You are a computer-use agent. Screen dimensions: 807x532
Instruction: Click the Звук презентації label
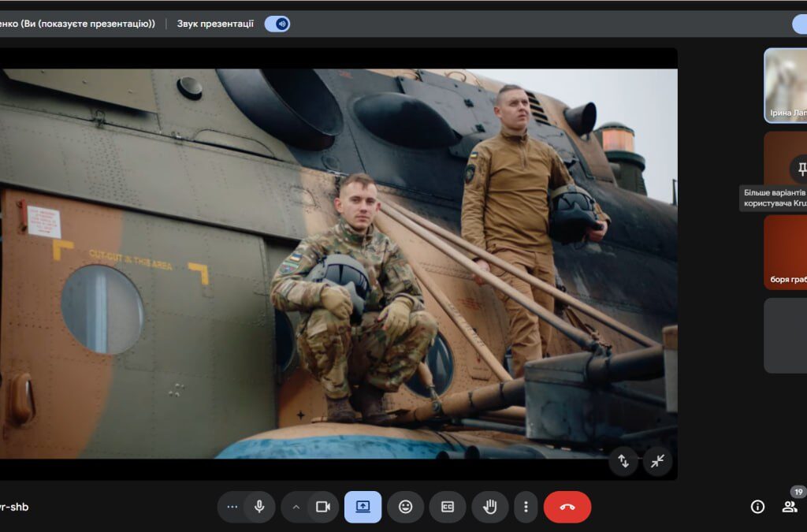(215, 24)
